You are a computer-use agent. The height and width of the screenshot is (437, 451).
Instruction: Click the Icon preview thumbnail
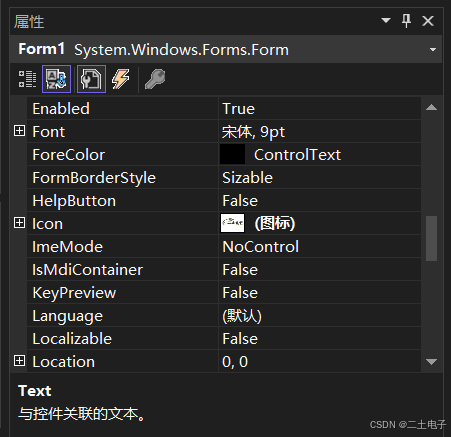point(232,223)
